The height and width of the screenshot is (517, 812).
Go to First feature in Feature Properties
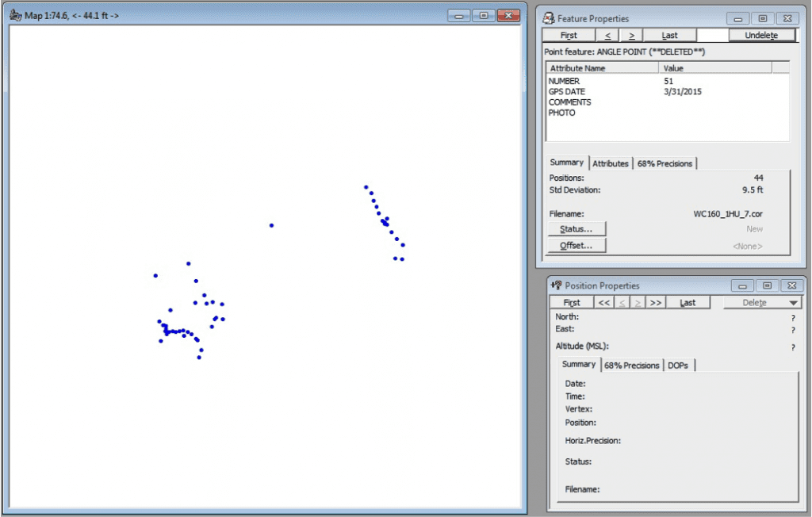(x=568, y=35)
